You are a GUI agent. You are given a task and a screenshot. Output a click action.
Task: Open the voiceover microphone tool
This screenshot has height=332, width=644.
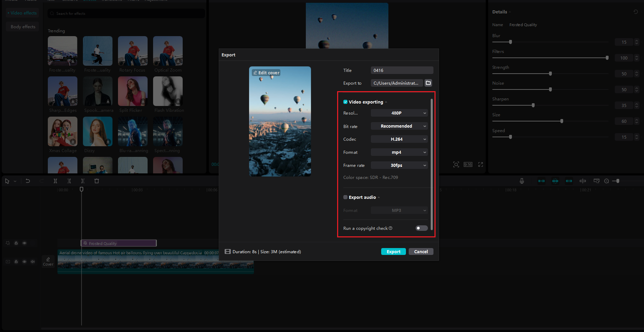click(x=522, y=181)
